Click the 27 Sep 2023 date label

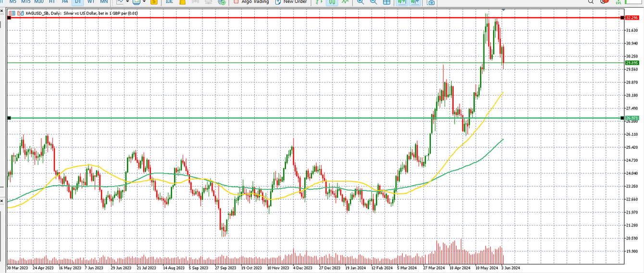225,268
